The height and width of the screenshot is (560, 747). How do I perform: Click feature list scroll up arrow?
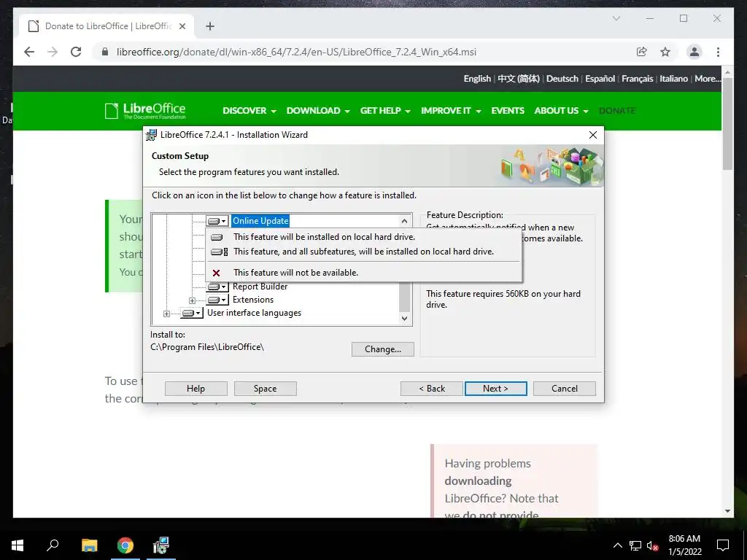pos(404,221)
